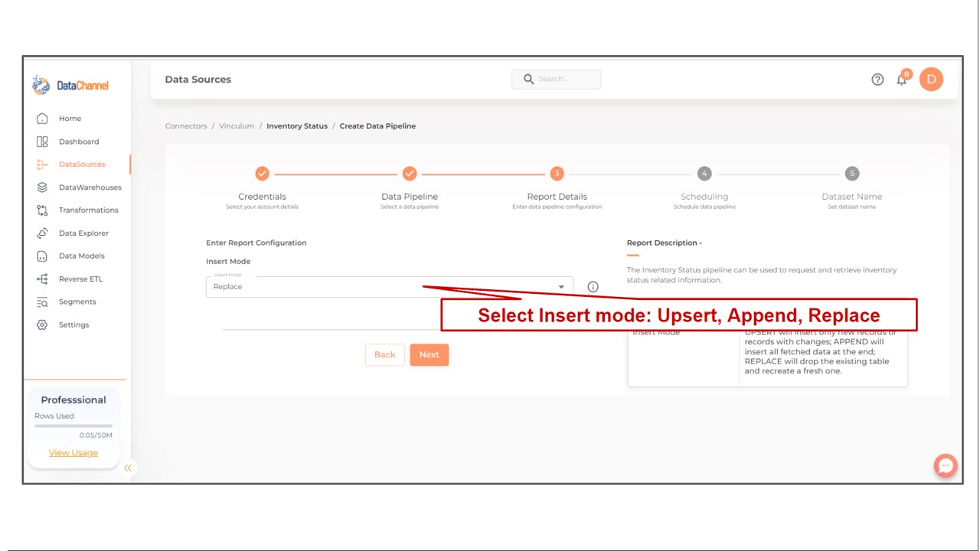980x551 pixels.
Task: Open the chat support bubble
Action: (946, 465)
